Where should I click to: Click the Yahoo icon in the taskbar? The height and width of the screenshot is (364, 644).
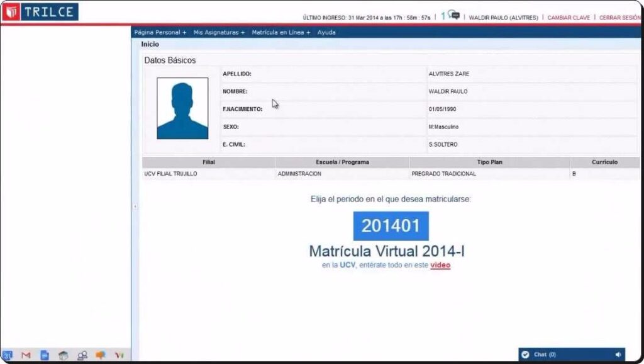click(119, 355)
